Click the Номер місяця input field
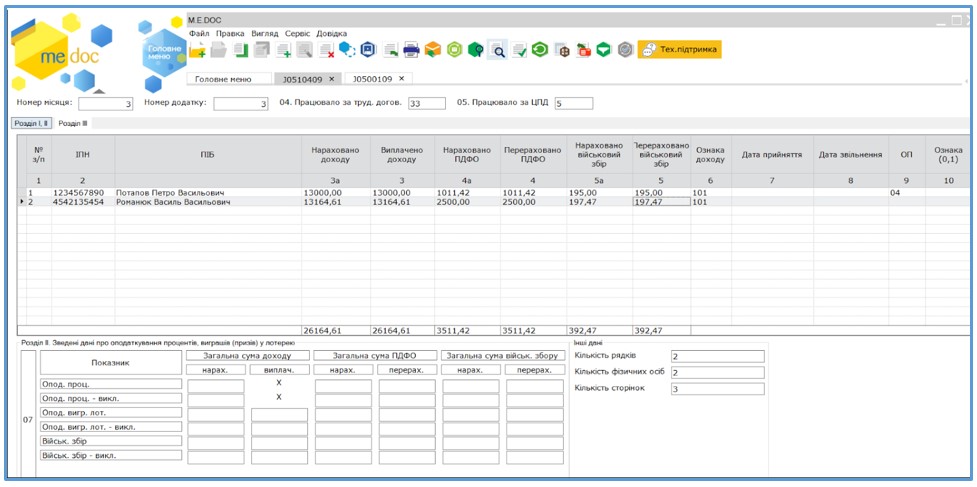Viewport: 977px width, 487px height. click(106, 104)
